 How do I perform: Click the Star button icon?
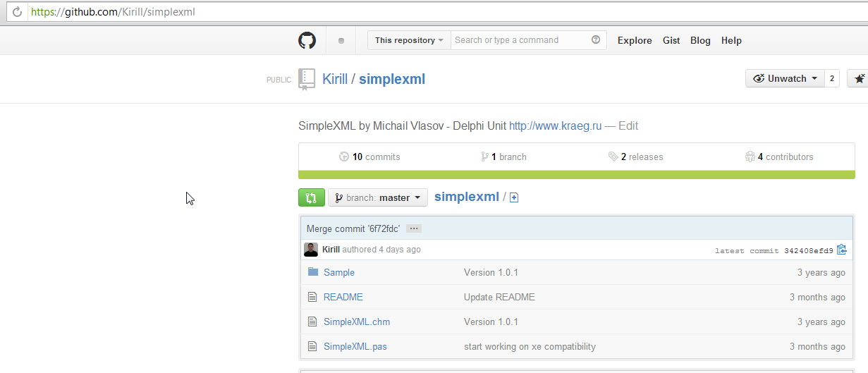tap(859, 79)
